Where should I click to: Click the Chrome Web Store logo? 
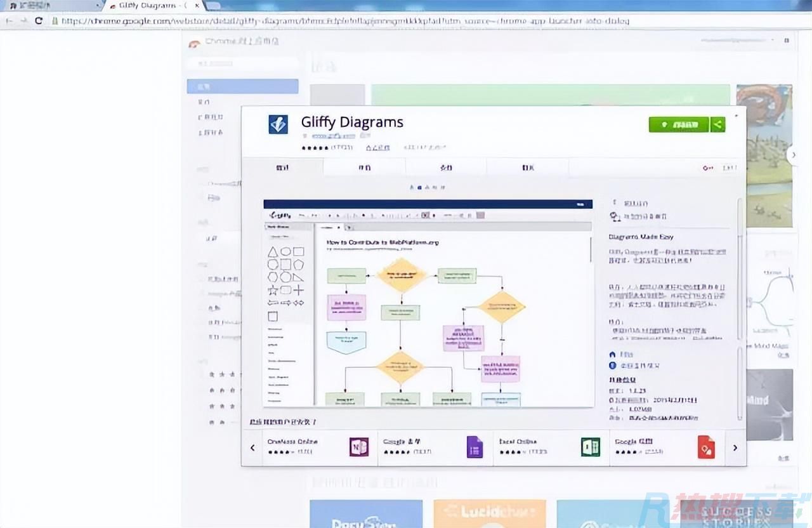[195, 43]
